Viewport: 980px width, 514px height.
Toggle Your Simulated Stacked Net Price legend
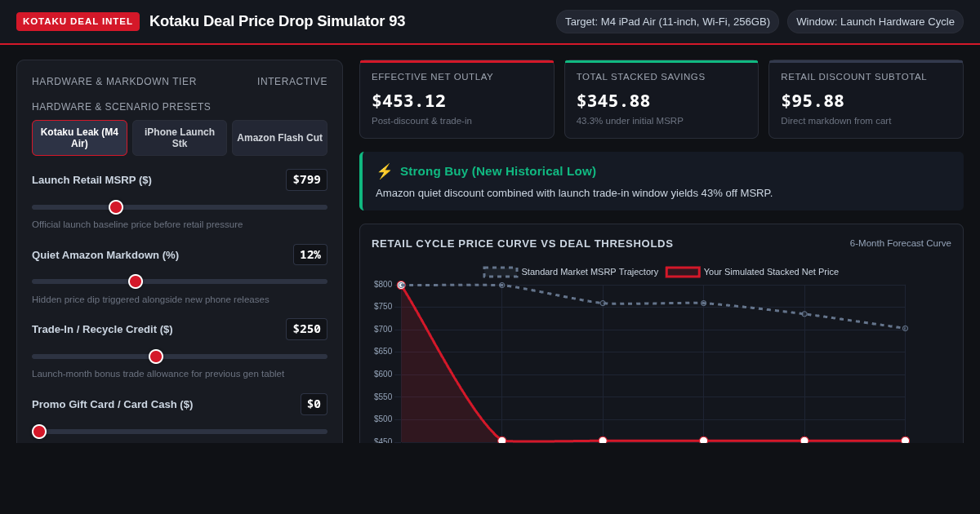tap(752, 272)
